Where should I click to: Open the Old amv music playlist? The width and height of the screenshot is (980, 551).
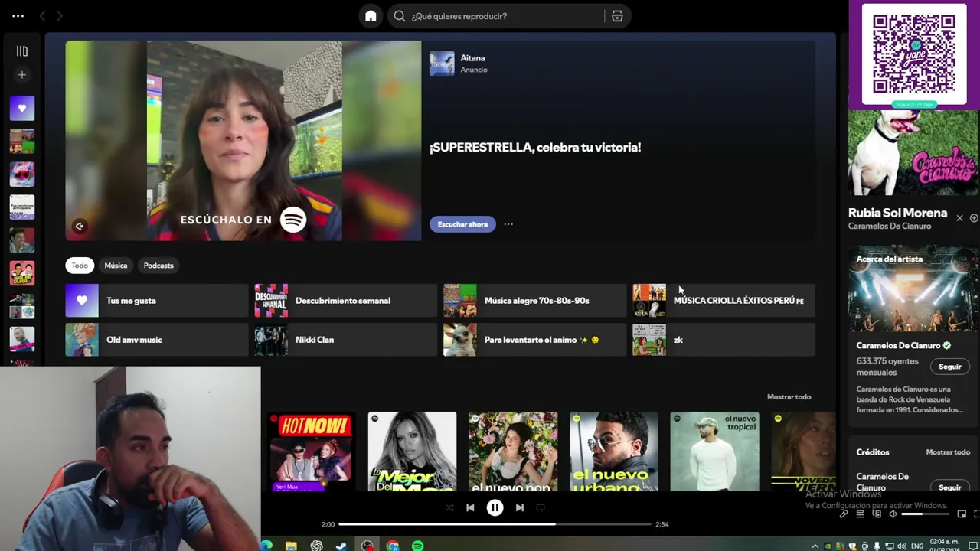point(157,340)
